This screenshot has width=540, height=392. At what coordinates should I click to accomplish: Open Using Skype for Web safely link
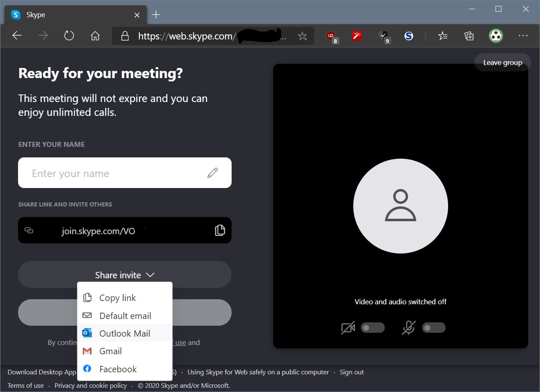(x=258, y=372)
